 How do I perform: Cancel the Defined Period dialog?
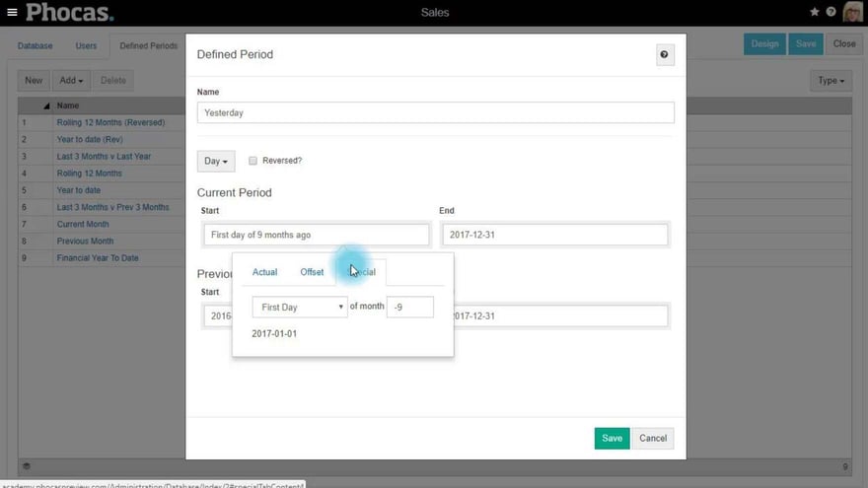click(x=653, y=438)
